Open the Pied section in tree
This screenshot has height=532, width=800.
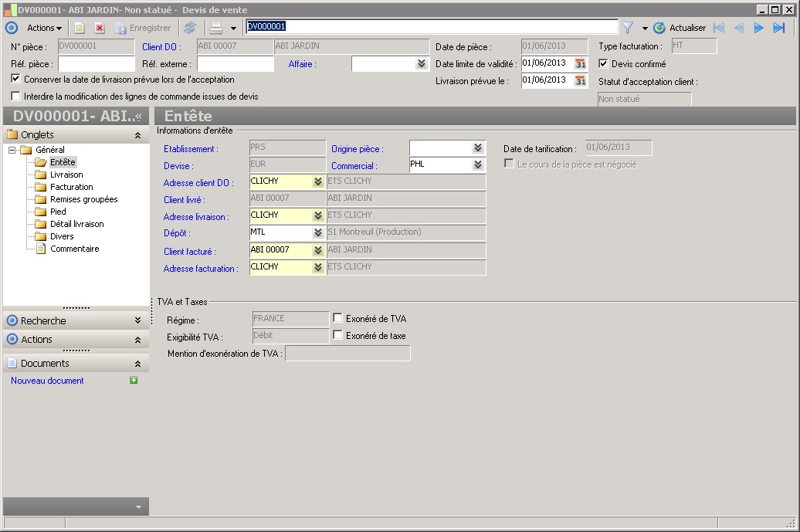coord(58,212)
